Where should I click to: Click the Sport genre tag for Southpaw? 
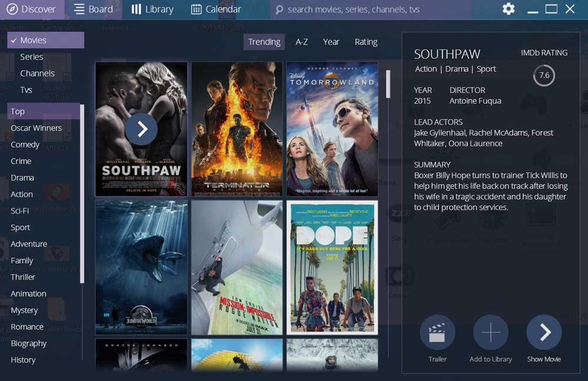[486, 69]
